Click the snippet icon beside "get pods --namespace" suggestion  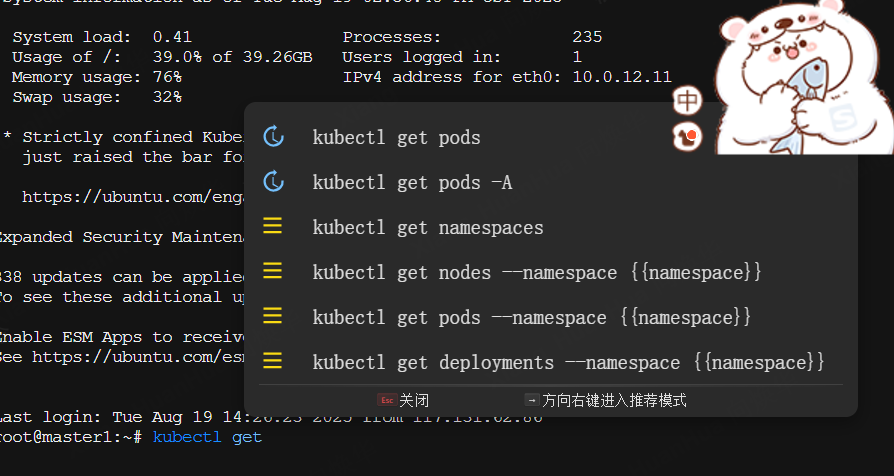[x=273, y=317]
